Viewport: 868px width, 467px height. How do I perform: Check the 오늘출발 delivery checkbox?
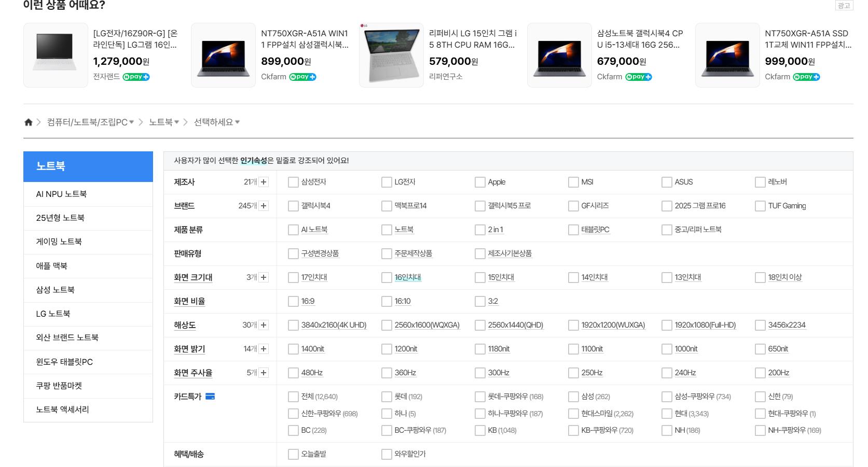click(x=293, y=454)
